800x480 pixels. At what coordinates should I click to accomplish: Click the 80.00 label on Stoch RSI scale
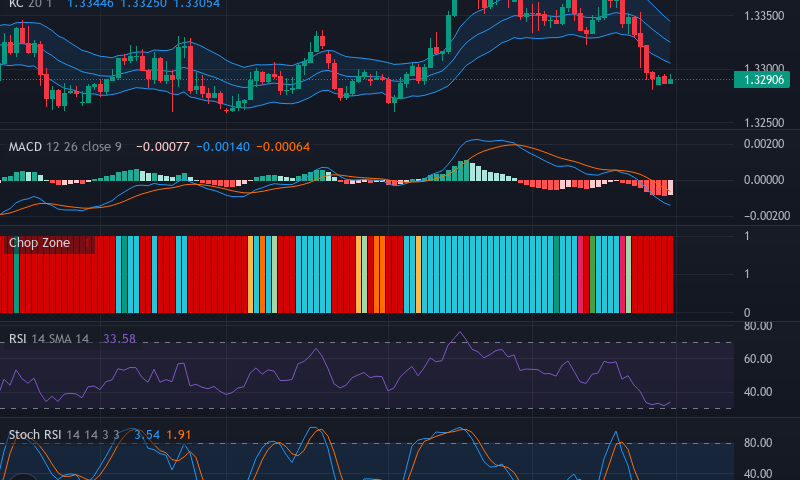coord(758,443)
